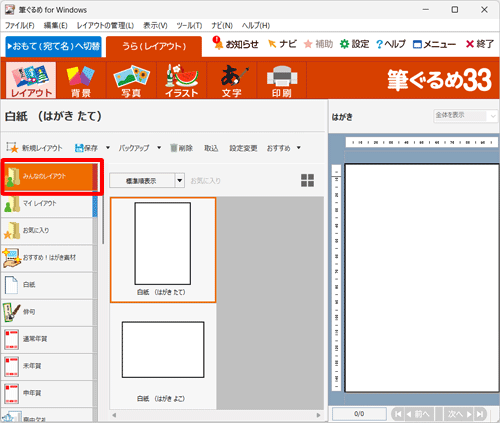Open the 文字 text tool

coord(232,80)
